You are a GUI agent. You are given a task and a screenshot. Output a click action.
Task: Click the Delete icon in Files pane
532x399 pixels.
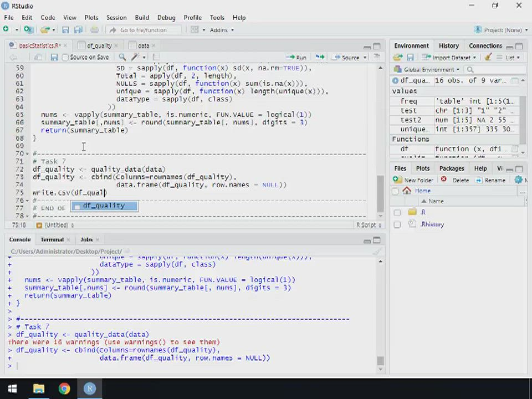click(444, 180)
